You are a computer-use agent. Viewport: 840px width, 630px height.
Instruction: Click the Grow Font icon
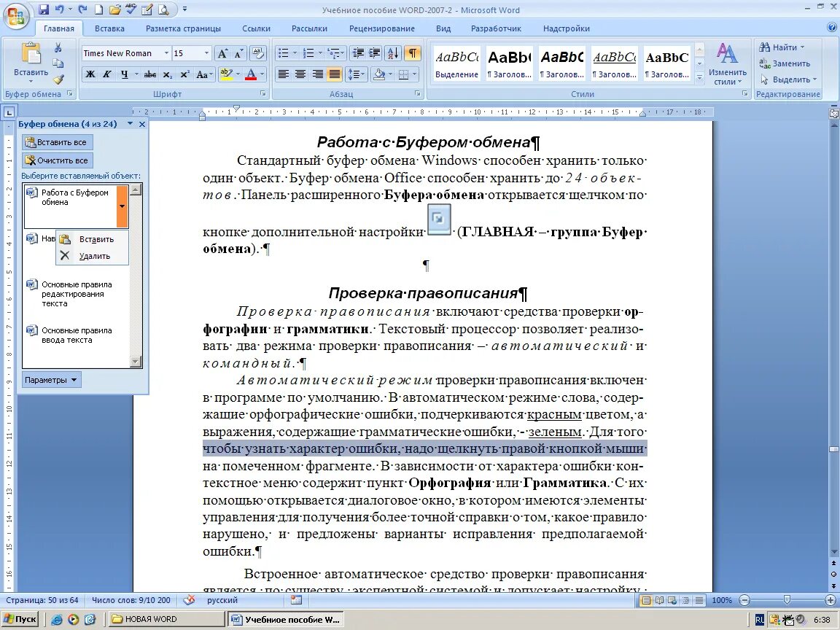(x=222, y=53)
